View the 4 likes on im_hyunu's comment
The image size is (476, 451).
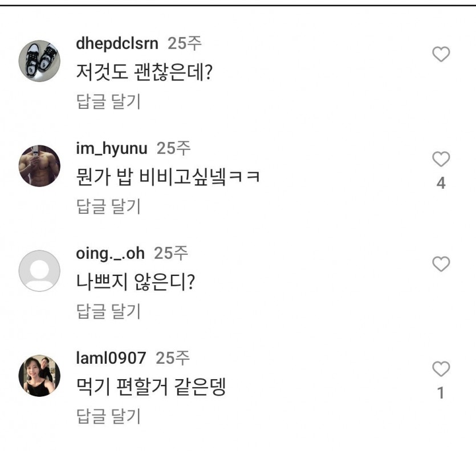(441, 183)
